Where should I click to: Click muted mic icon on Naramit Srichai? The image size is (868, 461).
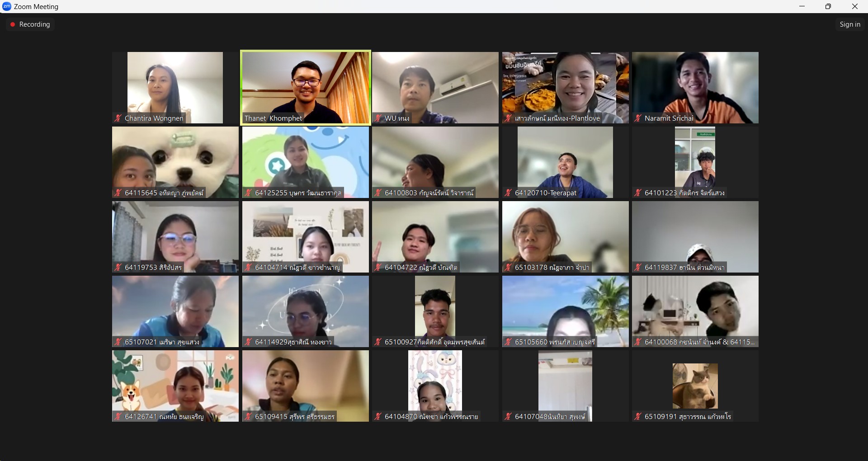tap(638, 118)
